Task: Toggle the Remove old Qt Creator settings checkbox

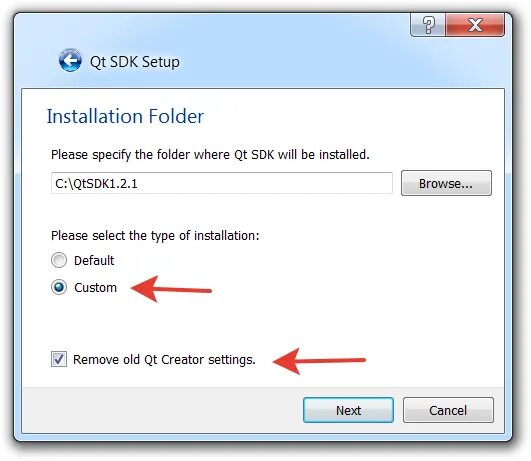Action: point(59,359)
